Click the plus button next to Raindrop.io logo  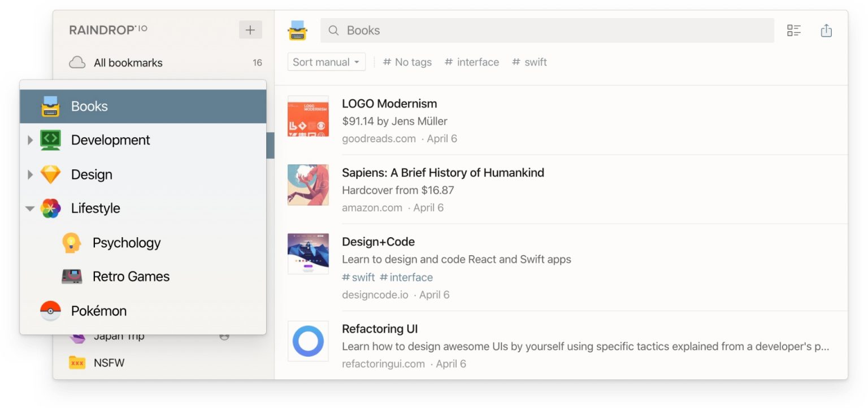tap(250, 30)
